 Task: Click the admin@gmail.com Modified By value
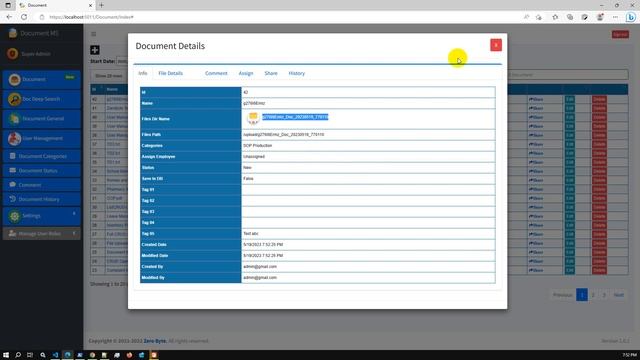click(260, 277)
